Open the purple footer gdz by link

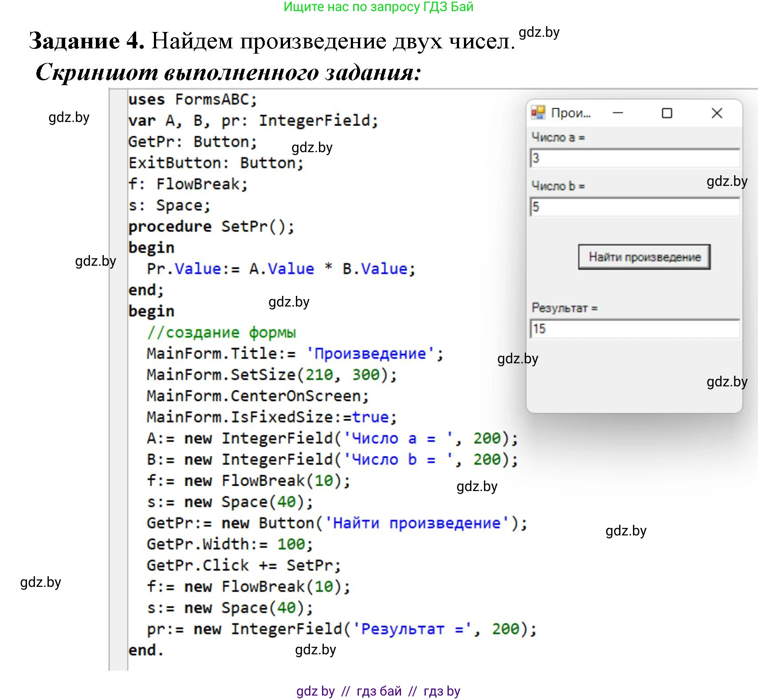(x=315, y=691)
